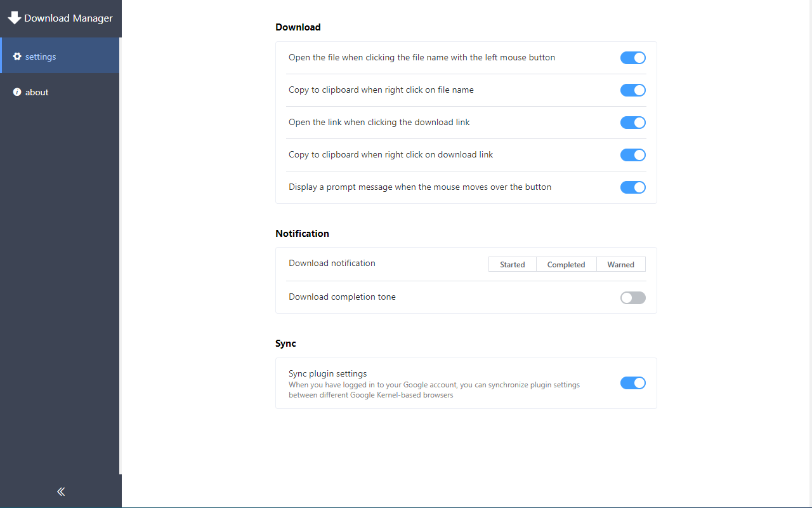This screenshot has height=508, width=812.
Task: Click the Download notification label
Action: point(332,263)
